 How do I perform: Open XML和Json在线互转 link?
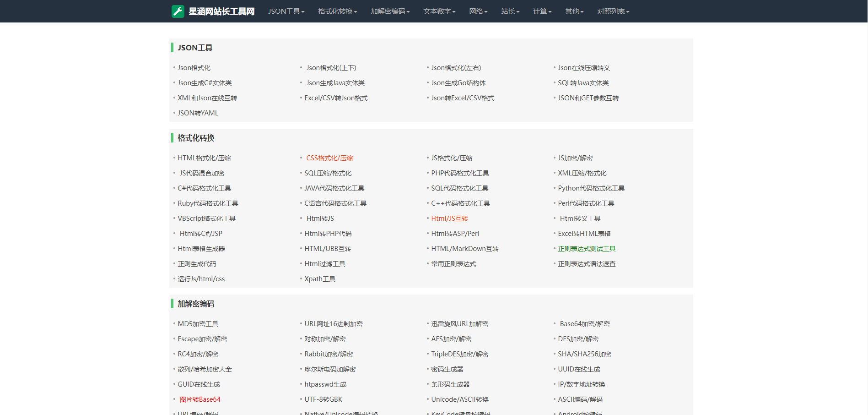207,98
